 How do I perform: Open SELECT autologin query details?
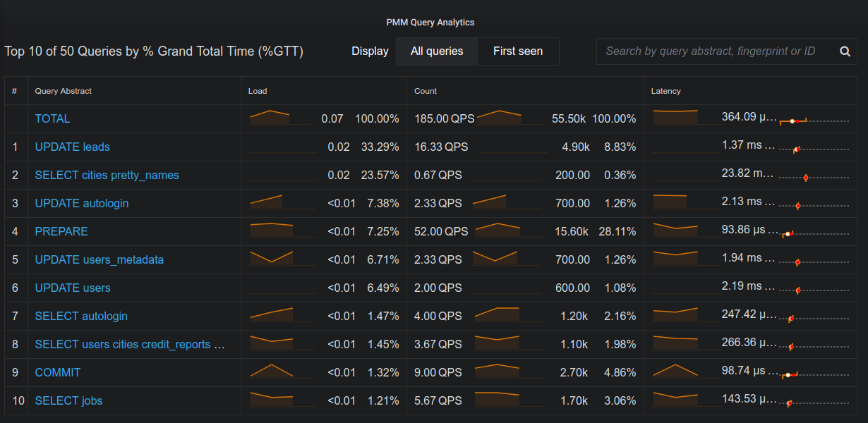(81, 316)
